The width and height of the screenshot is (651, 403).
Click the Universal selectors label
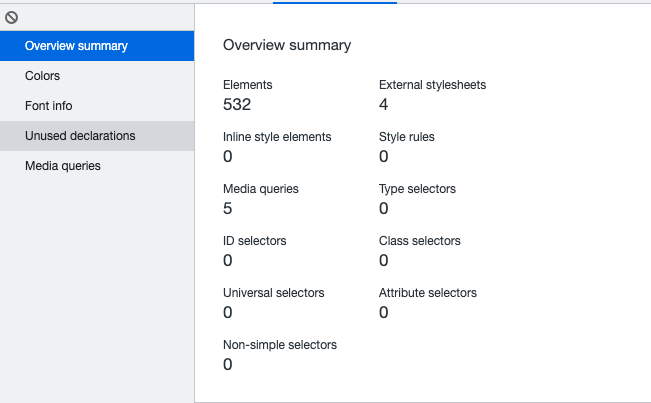[274, 293]
